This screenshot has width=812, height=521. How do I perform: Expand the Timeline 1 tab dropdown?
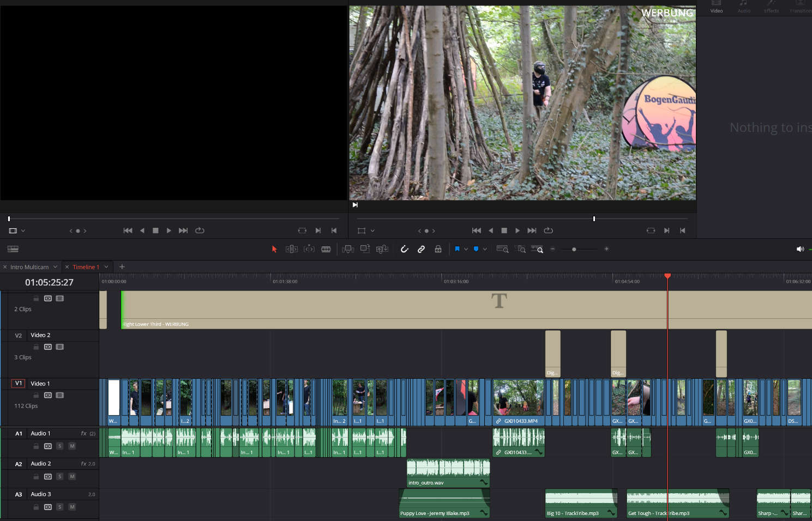[x=106, y=267]
